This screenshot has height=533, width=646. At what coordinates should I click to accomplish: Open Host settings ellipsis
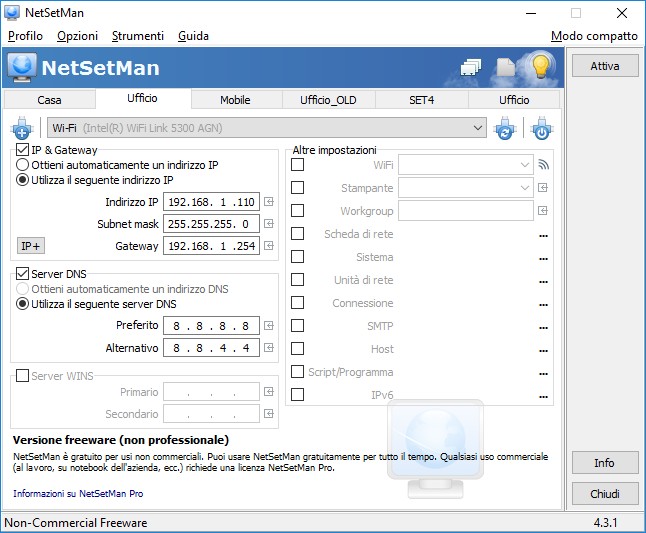(543, 351)
